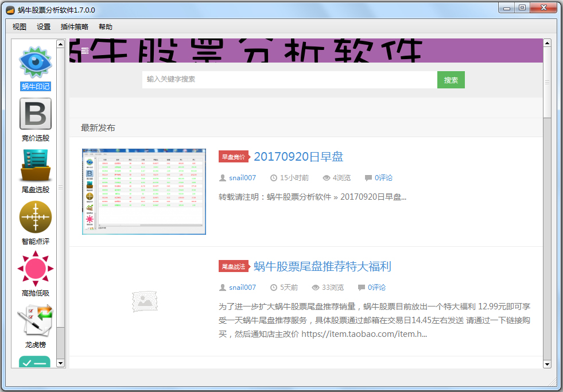The width and height of the screenshot is (563, 392).
Task: Click the 0评论 link under 尾盘推荐特大福利
Action: [376, 287]
